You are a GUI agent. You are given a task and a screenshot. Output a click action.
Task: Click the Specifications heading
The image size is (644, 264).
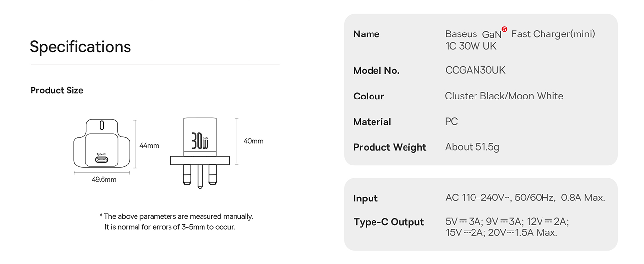(x=80, y=46)
